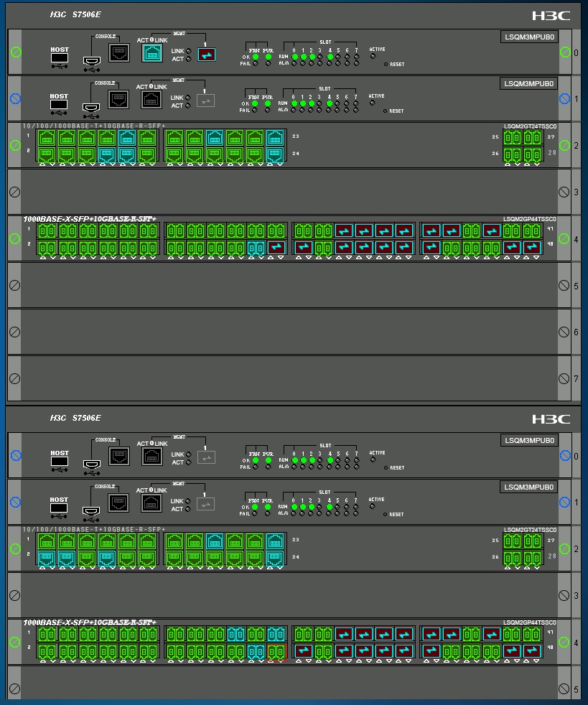This screenshot has width=588, height=705.
Task: Click dark MGMT Ethernet port, upper chassis slot 1
Action: (151, 100)
